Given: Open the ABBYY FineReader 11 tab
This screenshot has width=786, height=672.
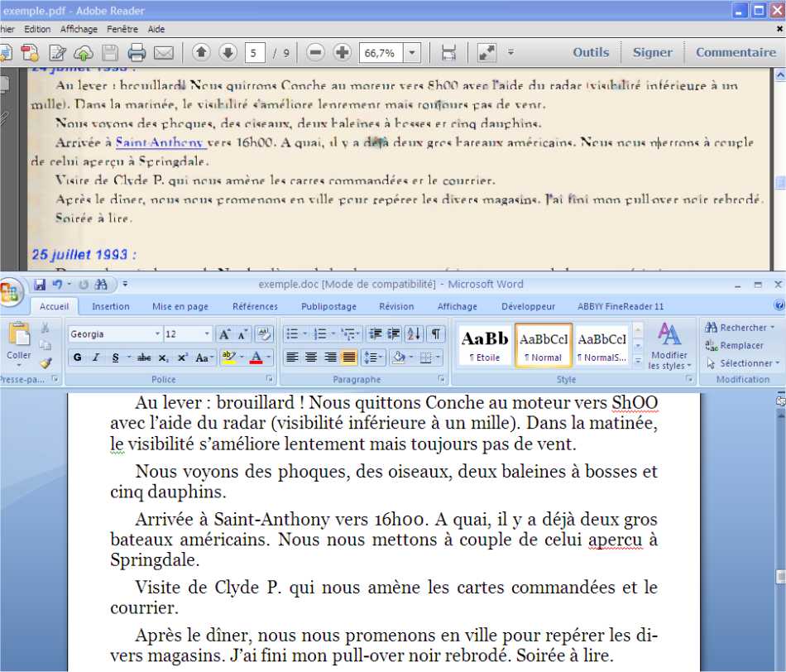Looking at the screenshot, I should coord(621,306).
